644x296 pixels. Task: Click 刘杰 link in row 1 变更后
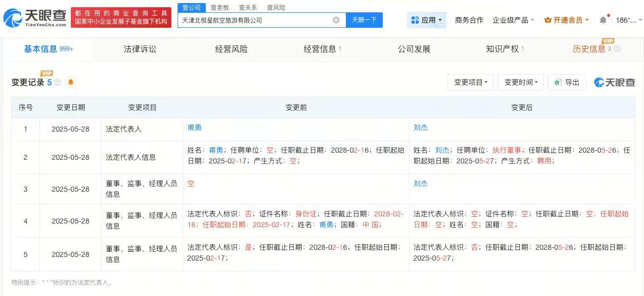click(x=421, y=127)
